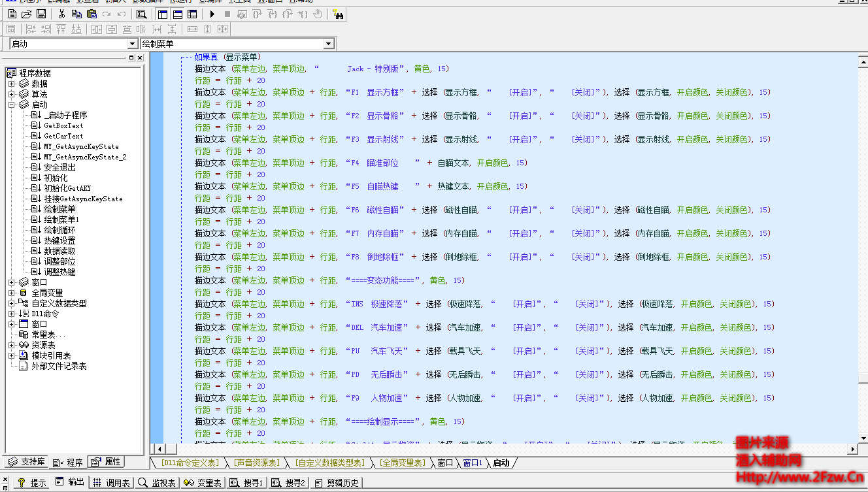Expand the 全局变量 tree node

pyautogui.click(x=11, y=293)
